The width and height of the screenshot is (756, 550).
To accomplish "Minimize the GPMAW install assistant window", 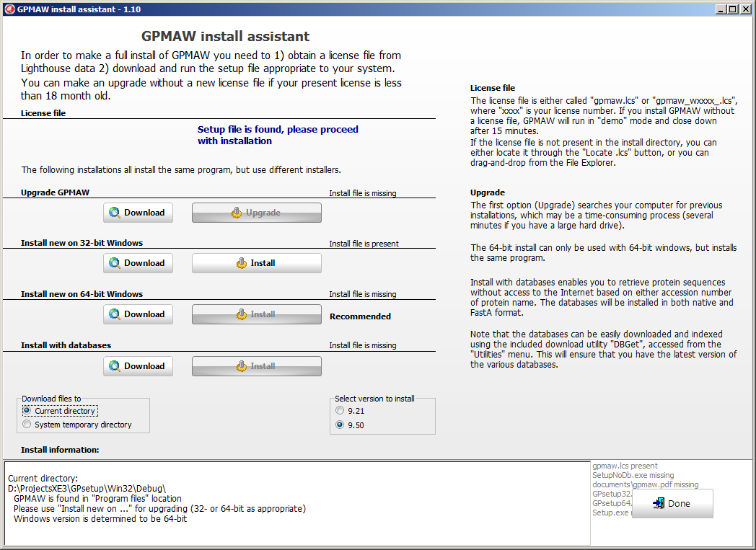I will click(x=721, y=9).
